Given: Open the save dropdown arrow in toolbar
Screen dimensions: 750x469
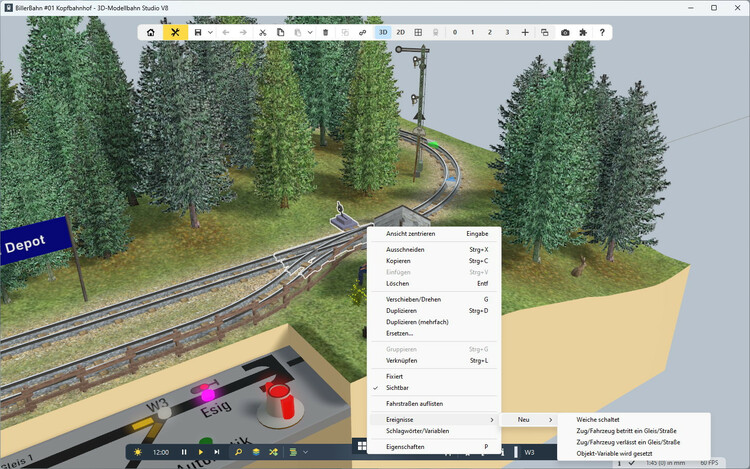Looking at the screenshot, I should pyautogui.click(x=210, y=32).
